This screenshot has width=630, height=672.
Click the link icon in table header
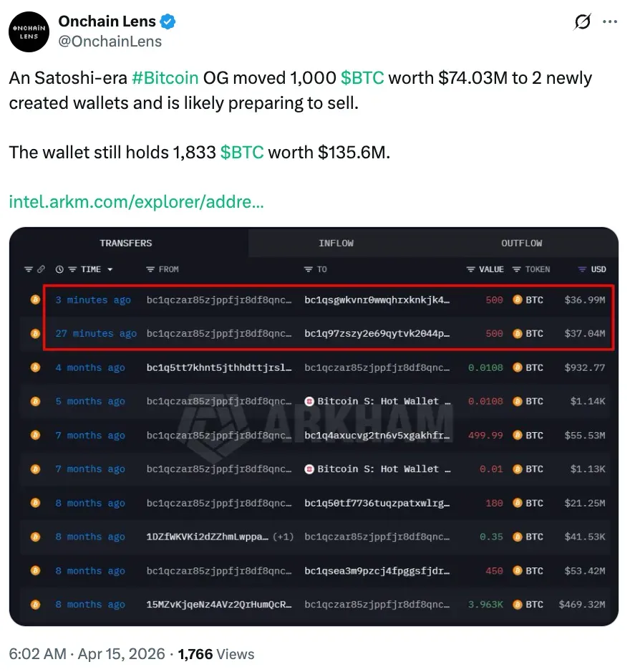click(41, 269)
